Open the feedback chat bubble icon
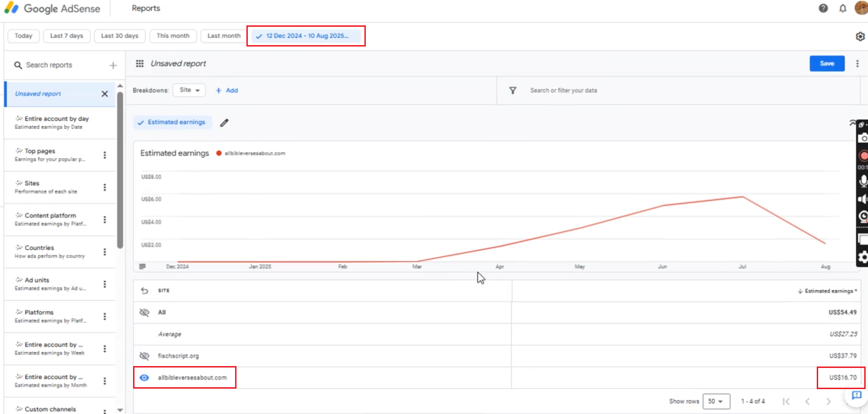Image resolution: width=868 pixels, height=414 pixels. point(857,395)
